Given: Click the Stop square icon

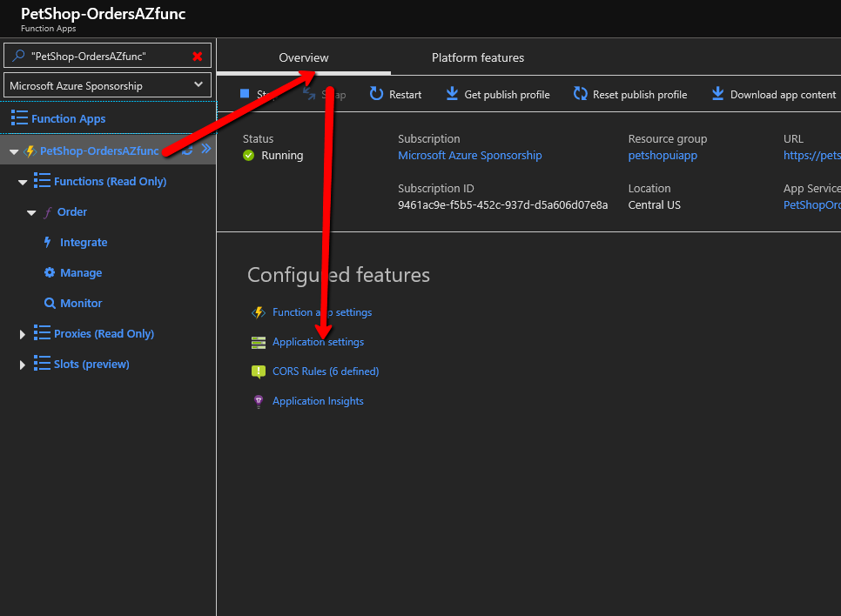Looking at the screenshot, I should 245,94.
